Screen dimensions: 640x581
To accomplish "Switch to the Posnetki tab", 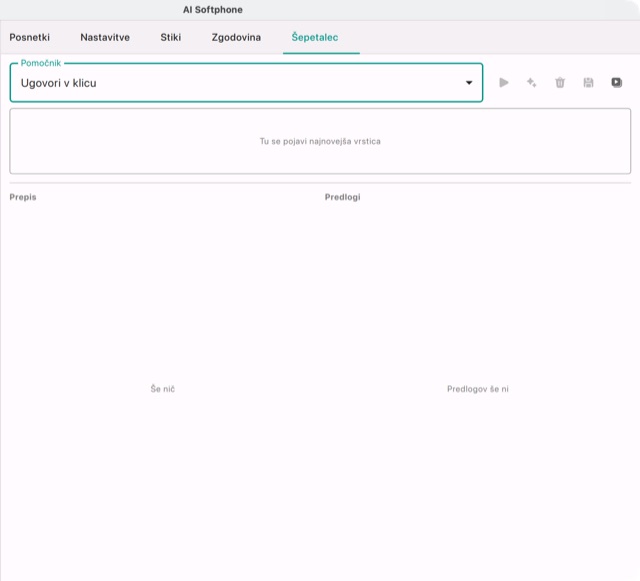I will click(29, 37).
